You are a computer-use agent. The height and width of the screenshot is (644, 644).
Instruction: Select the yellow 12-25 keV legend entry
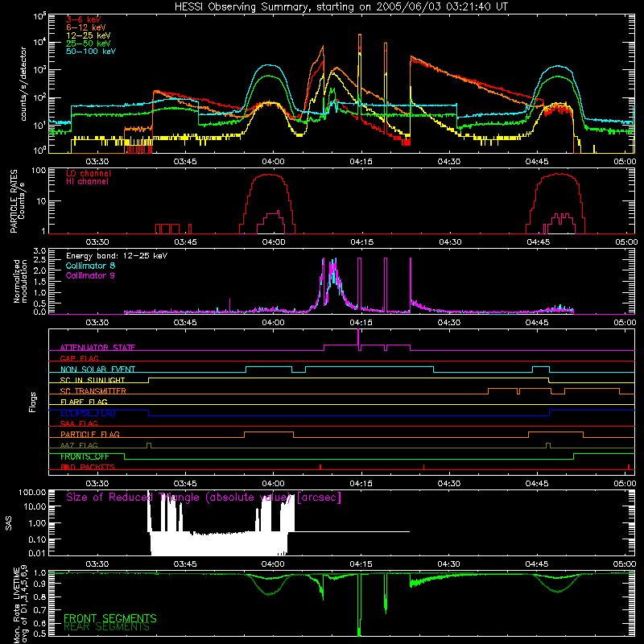(89, 35)
